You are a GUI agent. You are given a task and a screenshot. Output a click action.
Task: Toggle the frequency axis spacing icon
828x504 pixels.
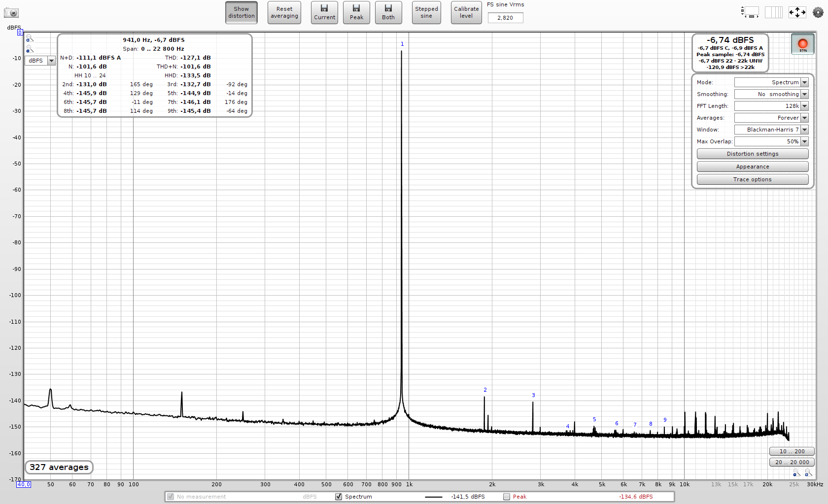774,12
